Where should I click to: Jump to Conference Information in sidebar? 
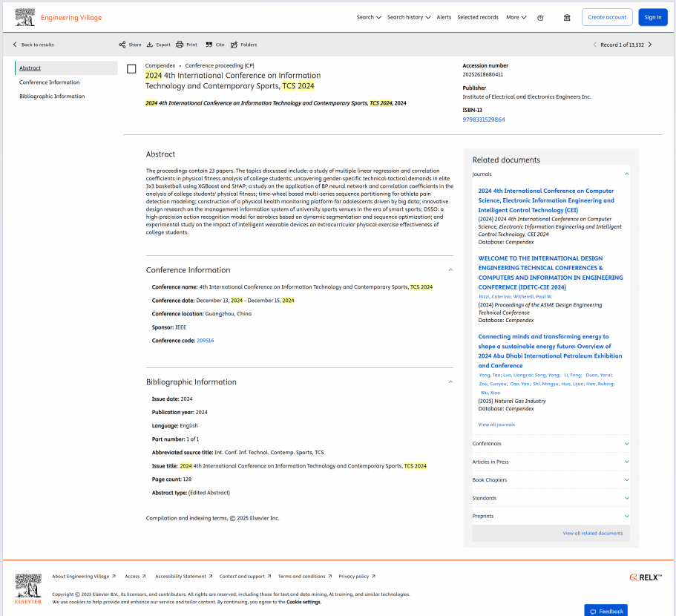coord(49,82)
